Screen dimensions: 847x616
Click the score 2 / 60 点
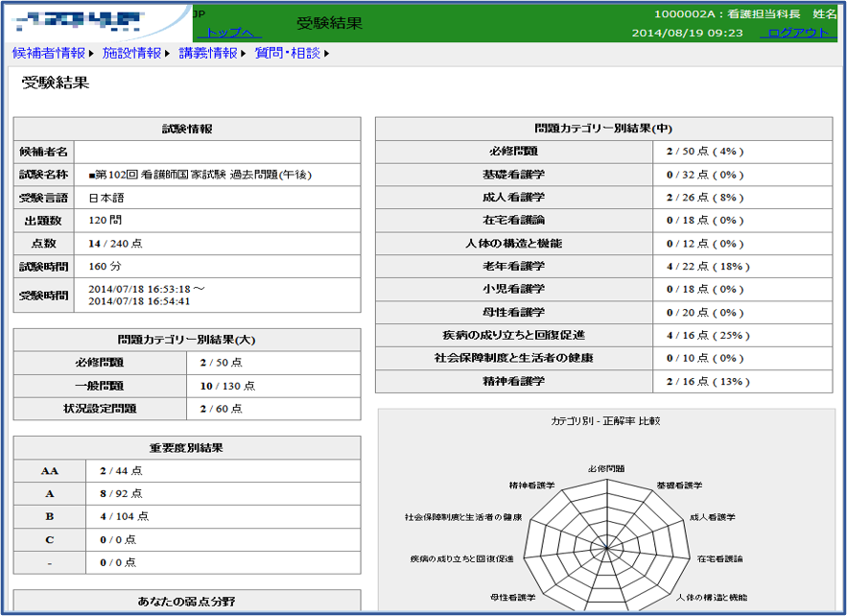click(x=221, y=409)
